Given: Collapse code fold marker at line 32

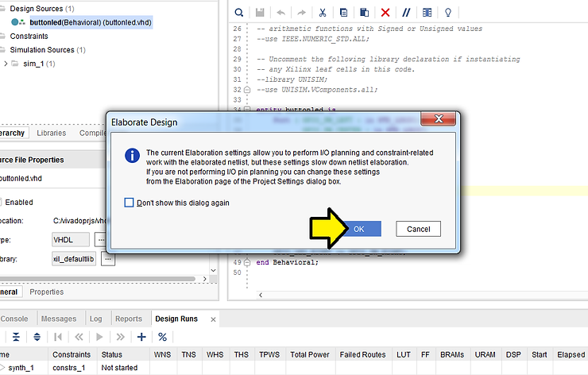Looking at the screenshot, I should click(x=247, y=90).
